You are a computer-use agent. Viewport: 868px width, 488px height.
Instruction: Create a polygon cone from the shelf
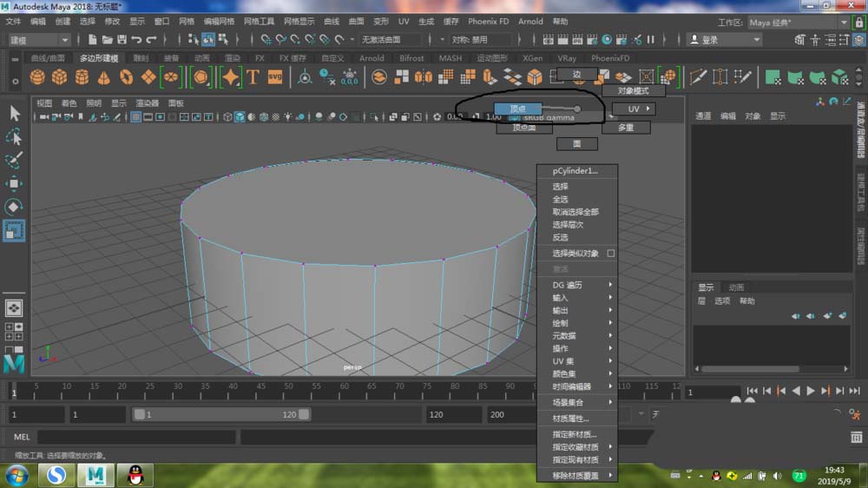click(103, 76)
